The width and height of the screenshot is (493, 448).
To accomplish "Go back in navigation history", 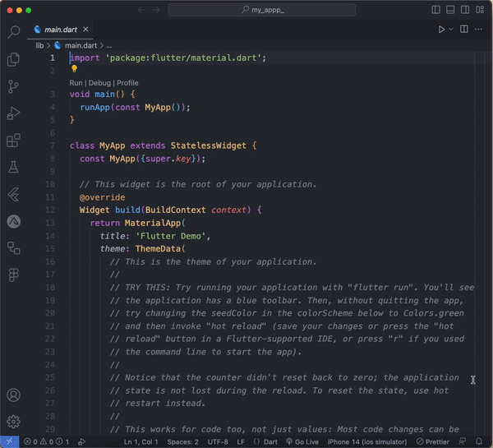I will pyautogui.click(x=141, y=10).
